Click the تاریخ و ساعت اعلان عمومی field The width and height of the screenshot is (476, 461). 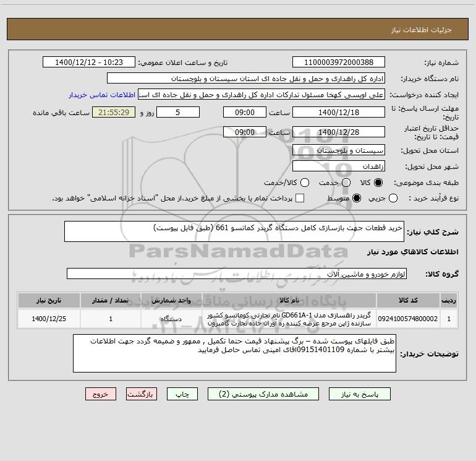pyautogui.click(x=89, y=62)
